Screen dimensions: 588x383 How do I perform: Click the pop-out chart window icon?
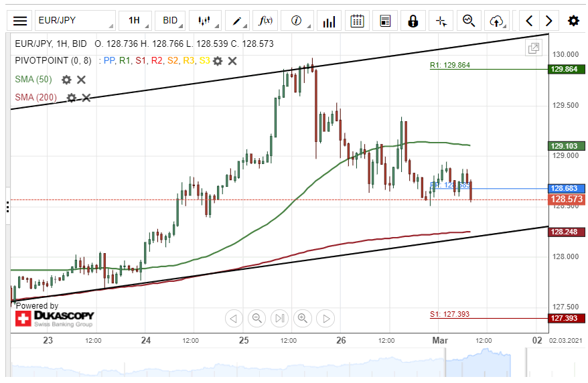coord(534,48)
